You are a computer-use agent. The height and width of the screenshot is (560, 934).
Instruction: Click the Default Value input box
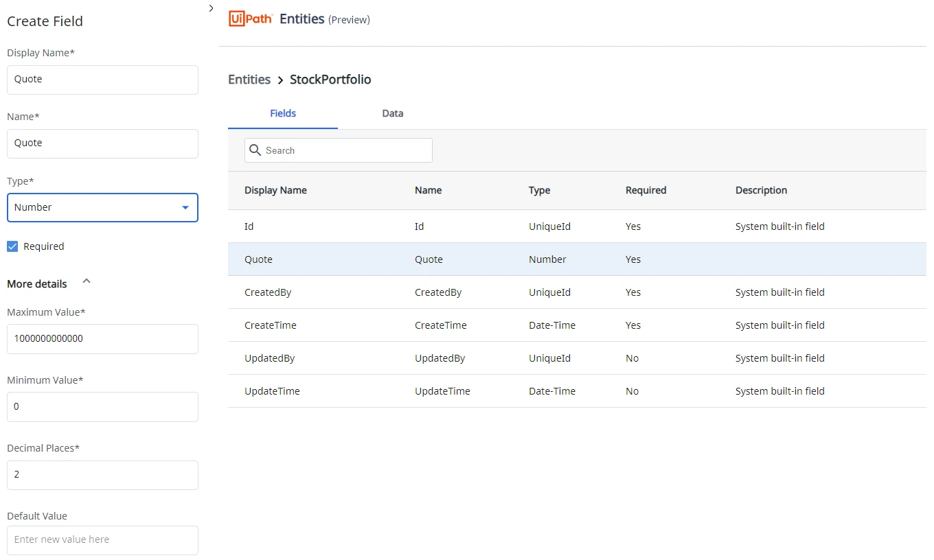tap(102, 540)
